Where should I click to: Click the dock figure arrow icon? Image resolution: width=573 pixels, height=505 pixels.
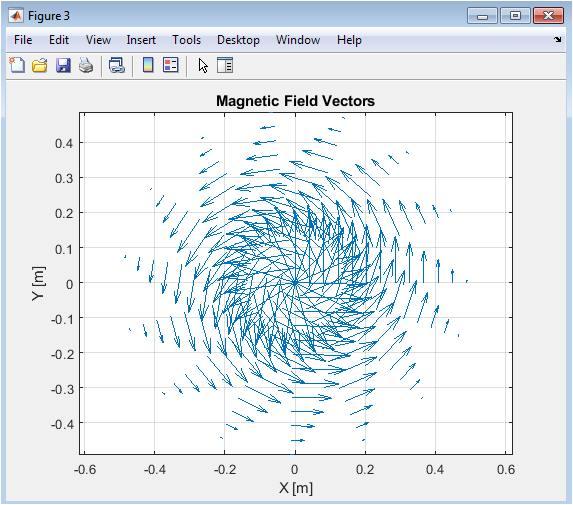pos(557,39)
